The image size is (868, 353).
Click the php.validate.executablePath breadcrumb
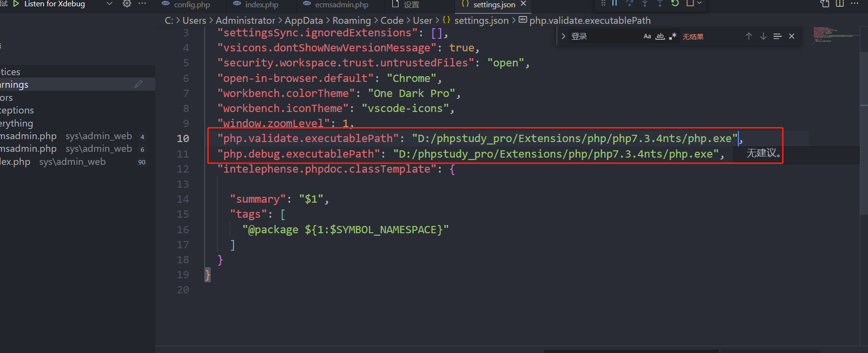point(590,20)
